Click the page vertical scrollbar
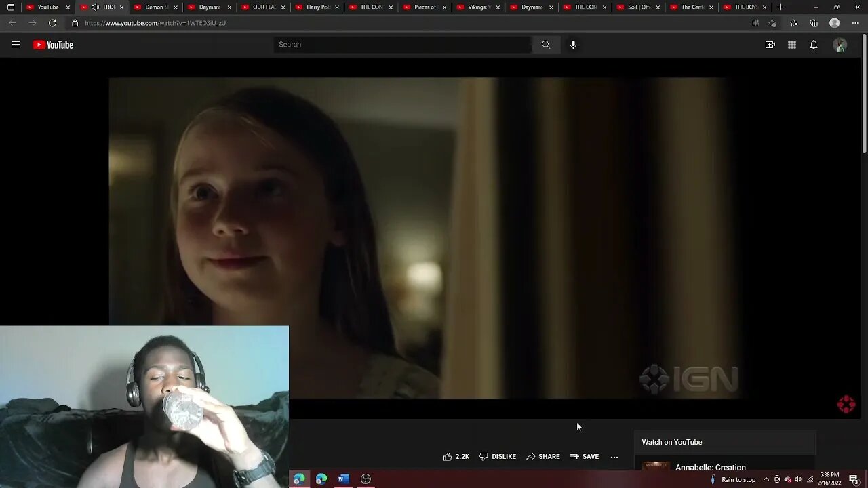868x488 pixels. tap(864, 95)
